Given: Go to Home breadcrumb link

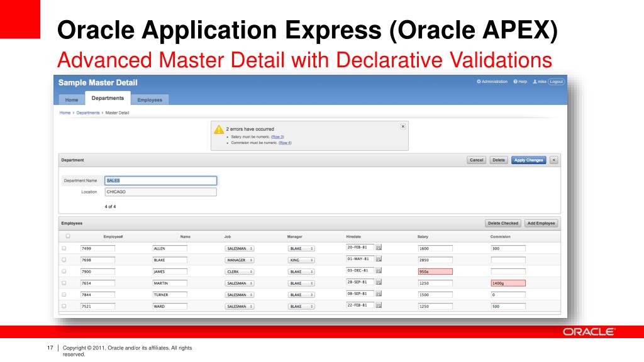Looking at the screenshot, I should 65,113.
